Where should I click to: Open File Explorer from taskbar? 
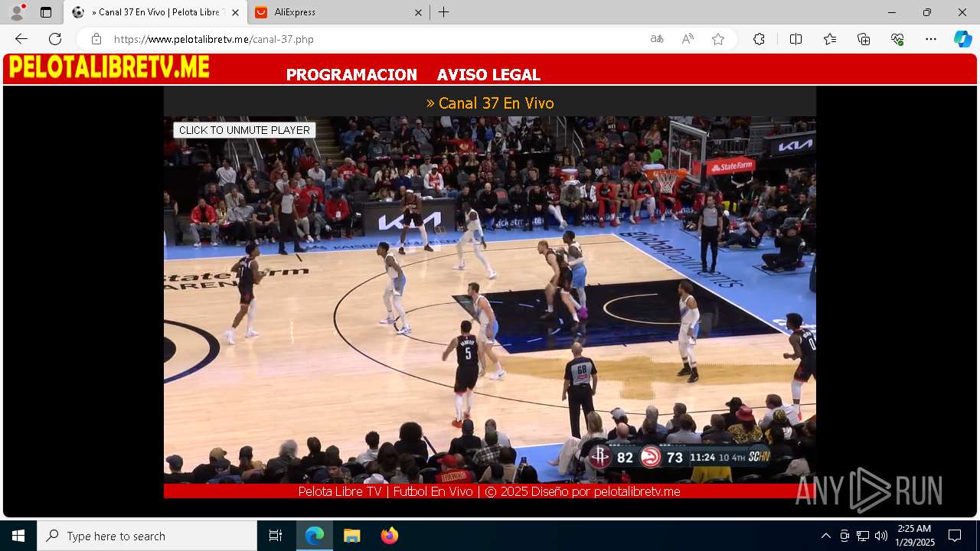[x=351, y=536]
